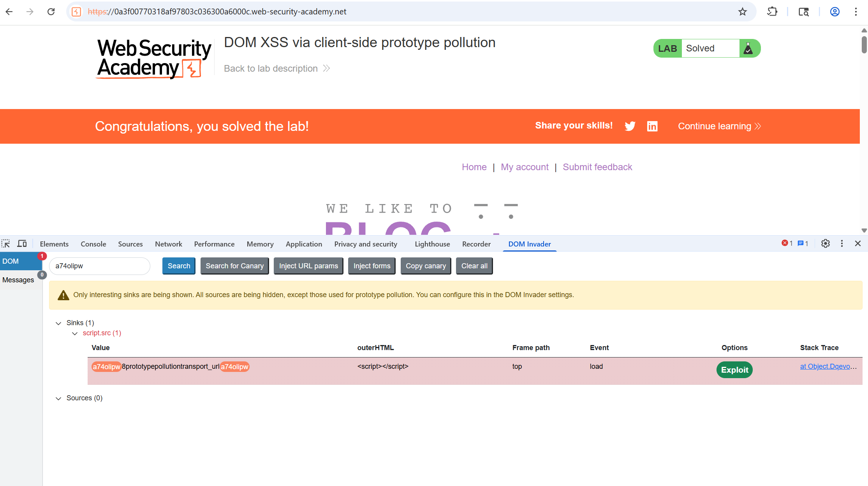868x486 pixels.
Task: Click the browser reload icon
Action: 51,12
